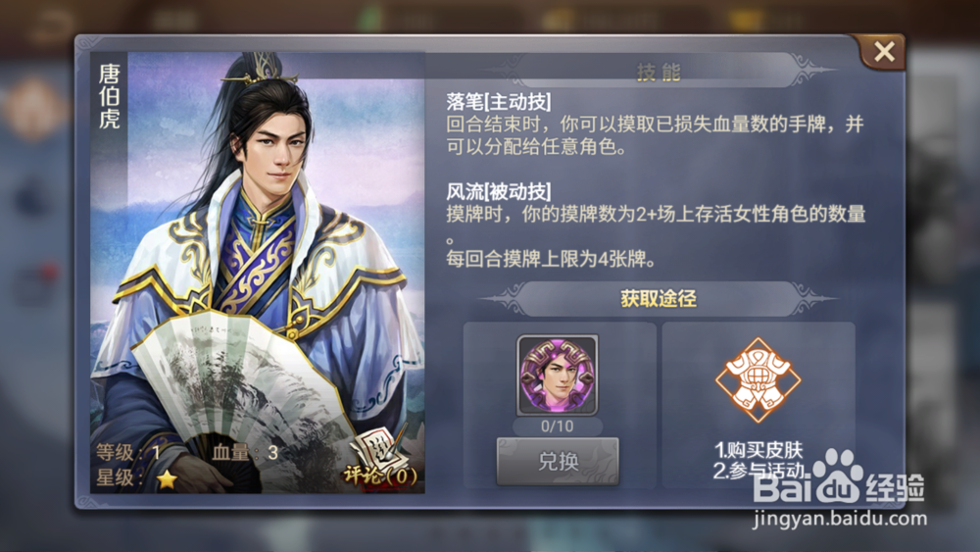Click the 兑换 exchange button
This screenshot has height=552, width=980.
click(x=558, y=462)
